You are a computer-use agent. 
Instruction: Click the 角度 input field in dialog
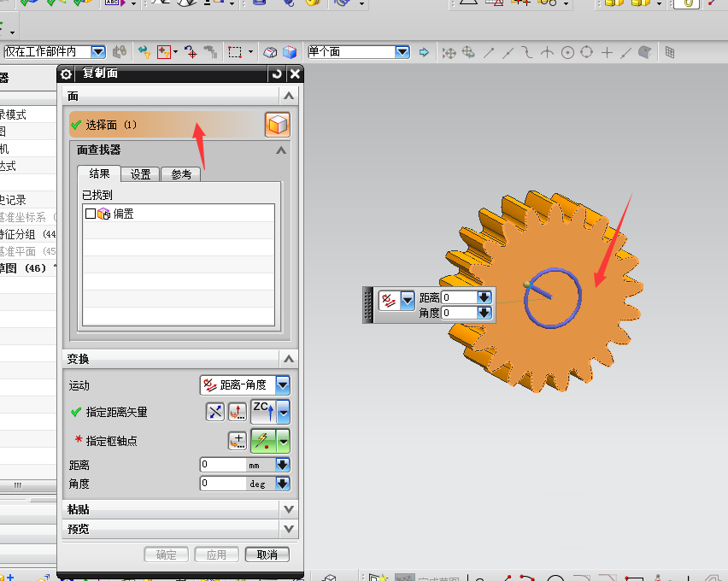[223, 484]
